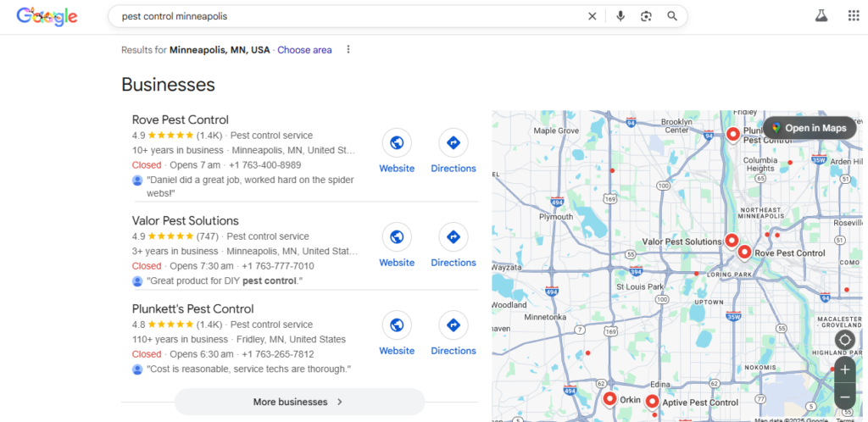Image resolution: width=868 pixels, height=422 pixels.
Task: Open Search Labs flask icon
Action: (821, 16)
